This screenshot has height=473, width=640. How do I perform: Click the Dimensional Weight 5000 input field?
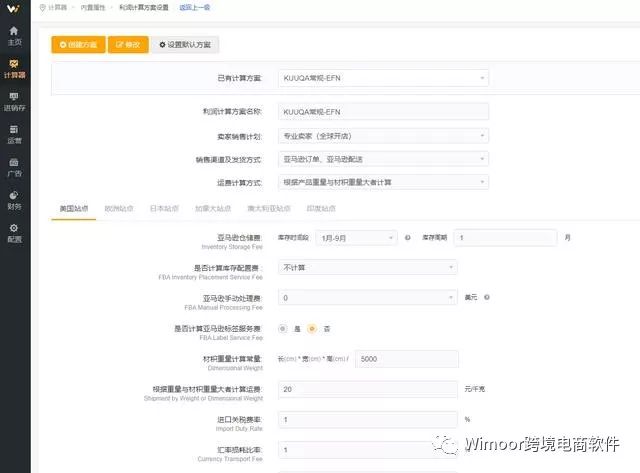(x=407, y=359)
